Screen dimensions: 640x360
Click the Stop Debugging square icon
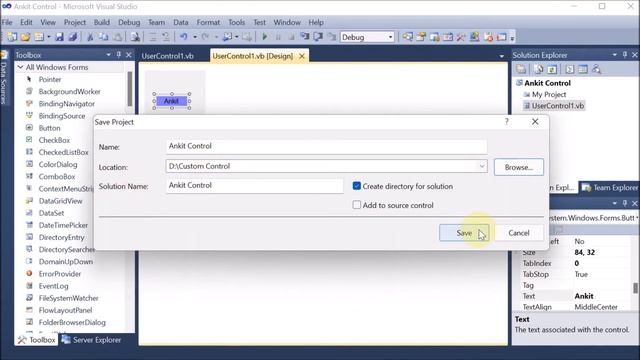291,37
